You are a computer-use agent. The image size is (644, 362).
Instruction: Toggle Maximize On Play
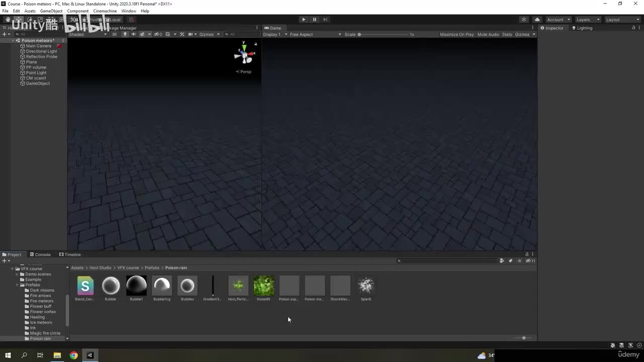coord(457,34)
